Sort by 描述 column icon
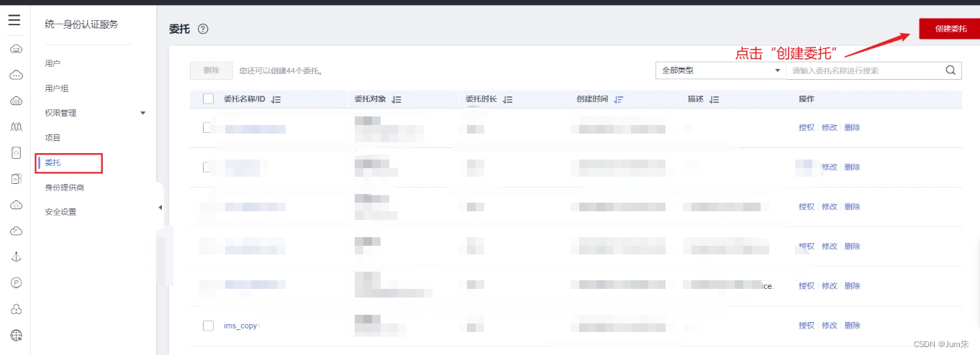 point(714,100)
